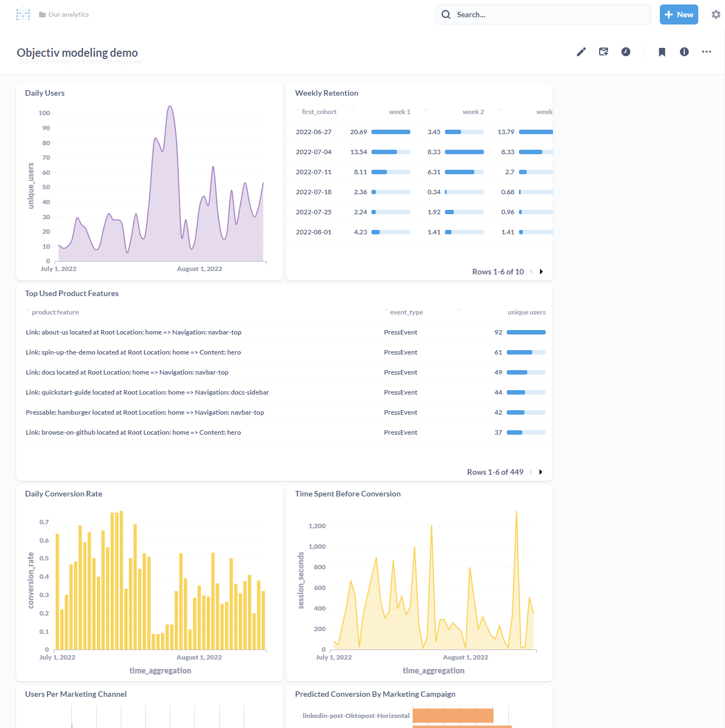This screenshot has height=728, width=725.
Task: Focus the Search input field
Action: pyautogui.click(x=543, y=14)
